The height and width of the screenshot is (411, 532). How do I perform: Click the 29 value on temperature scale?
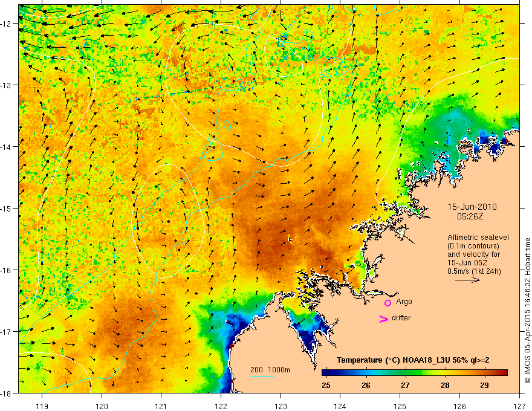click(x=484, y=385)
